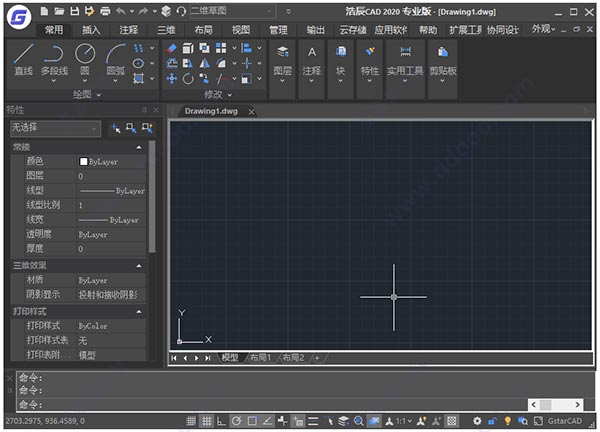This screenshot has height=432, width=600.
Task: Add a new layout with the plus tab
Action: [317, 358]
